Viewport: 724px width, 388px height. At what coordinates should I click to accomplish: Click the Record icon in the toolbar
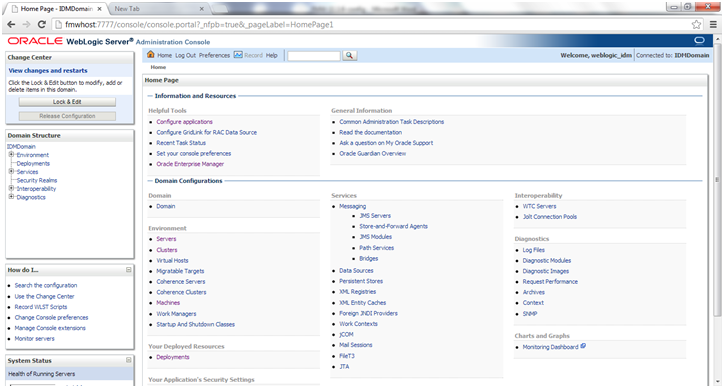pos(238,55)
